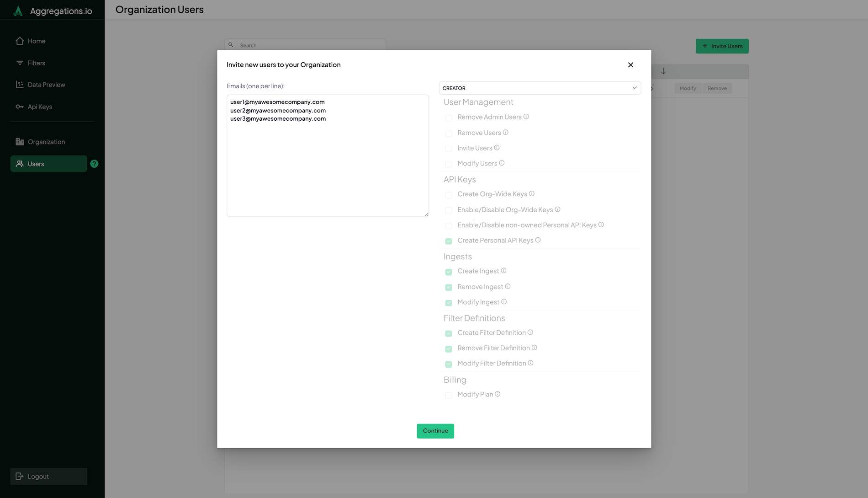Enable the Modify Plan billing checkbox
Viewport: 868px width, 498px height.
pos(449,395)
